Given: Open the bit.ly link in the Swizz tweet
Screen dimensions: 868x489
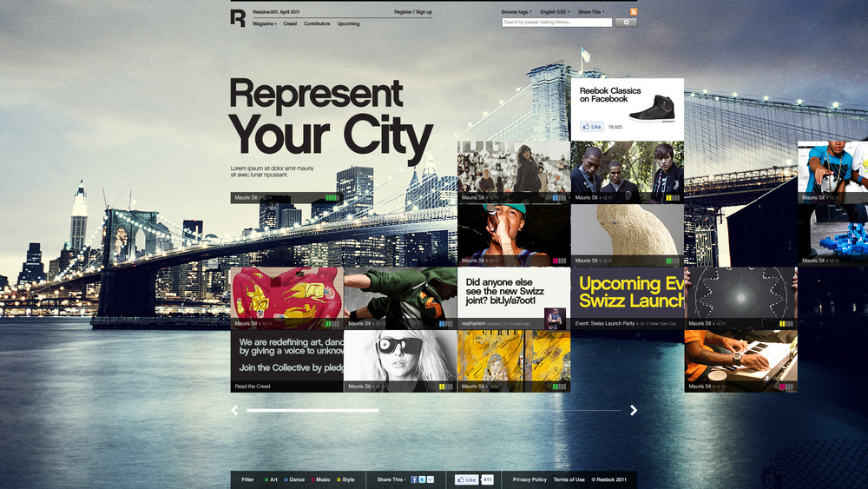Looking at the screenshot, I should (513, 301).
